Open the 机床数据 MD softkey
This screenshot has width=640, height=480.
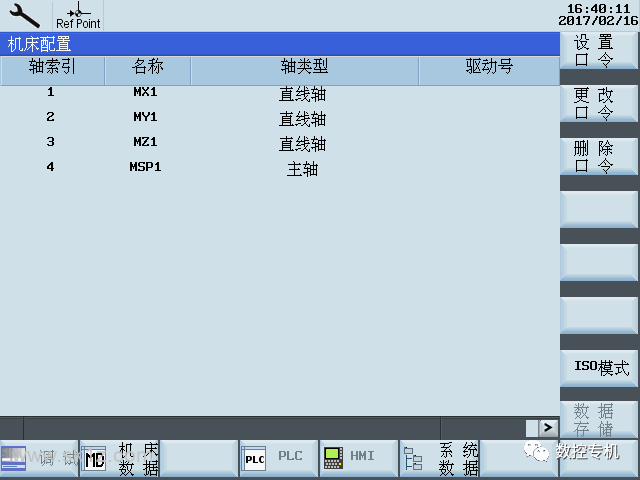point(119,458)
